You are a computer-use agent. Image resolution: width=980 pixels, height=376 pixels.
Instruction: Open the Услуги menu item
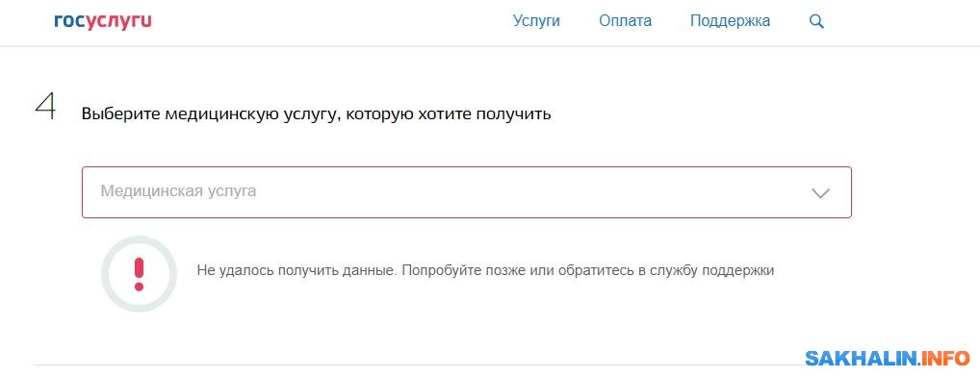[536, 21]
